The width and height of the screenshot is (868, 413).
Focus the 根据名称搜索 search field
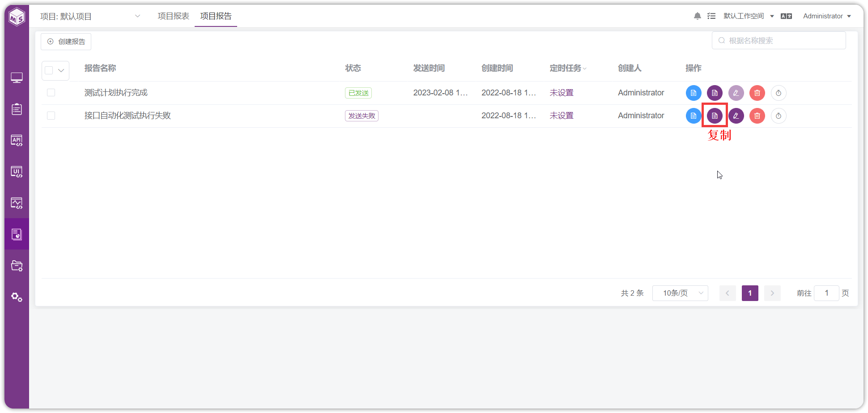pyautogui.click(x=779, y=40)
